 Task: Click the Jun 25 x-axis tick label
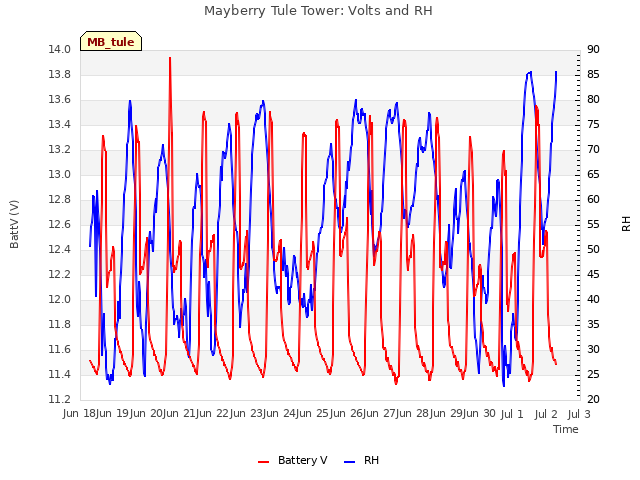tap(315, 413)
